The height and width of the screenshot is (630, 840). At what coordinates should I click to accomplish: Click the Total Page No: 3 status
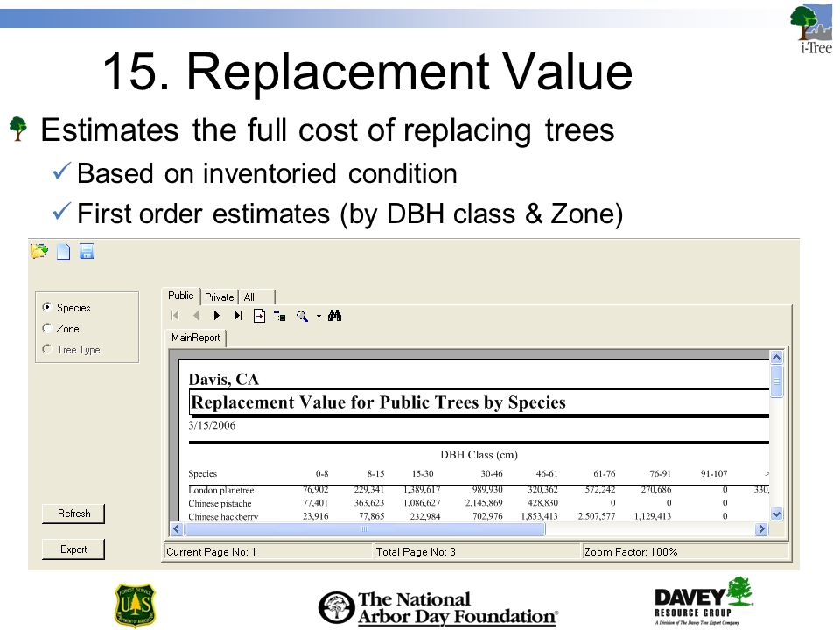pos(416,552)
